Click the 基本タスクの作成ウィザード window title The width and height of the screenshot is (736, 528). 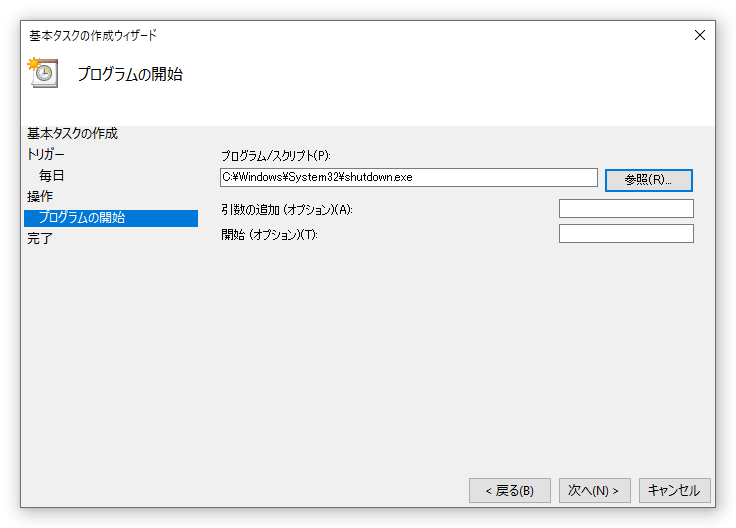pos(93,36)
